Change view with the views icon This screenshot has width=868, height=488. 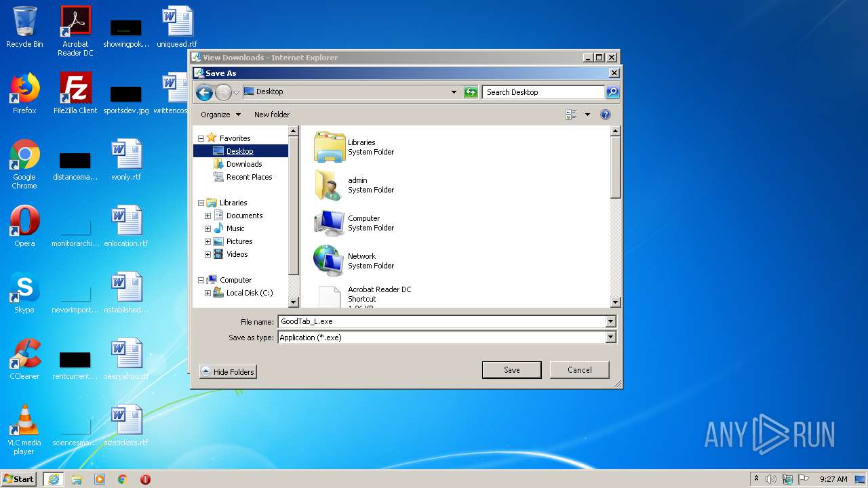coord(571,115)
